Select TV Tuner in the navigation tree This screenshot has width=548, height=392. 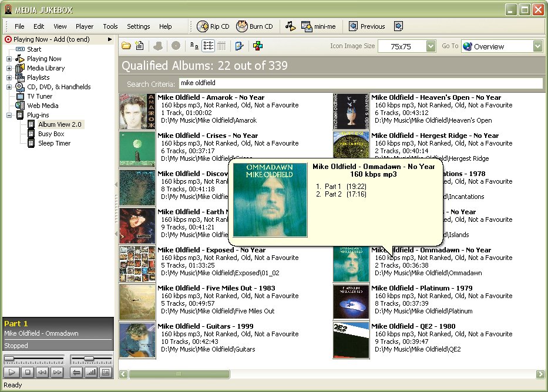click(39, 96)
